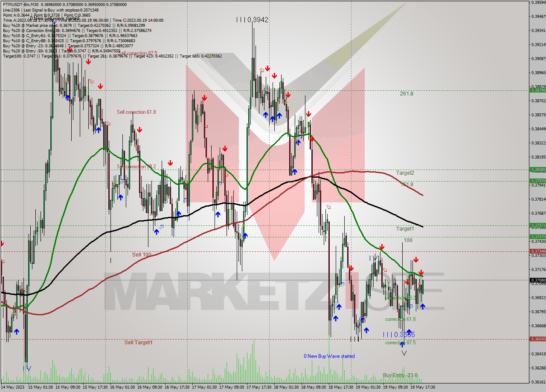Click the 'Target2' label
The height and width of the screenshot is (392, 546).
pos(405,173)
